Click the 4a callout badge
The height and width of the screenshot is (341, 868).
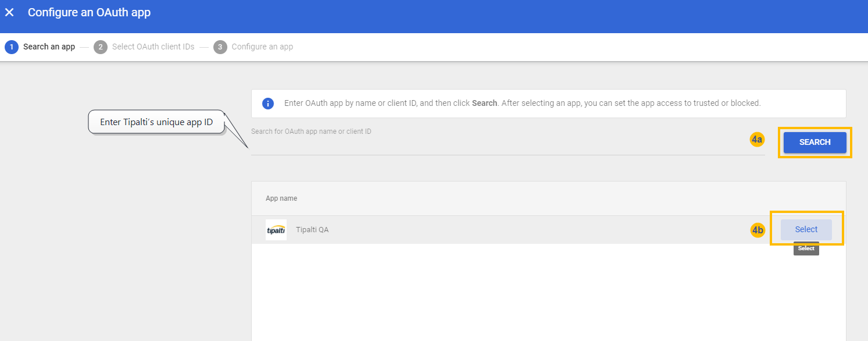click(757, 140)
